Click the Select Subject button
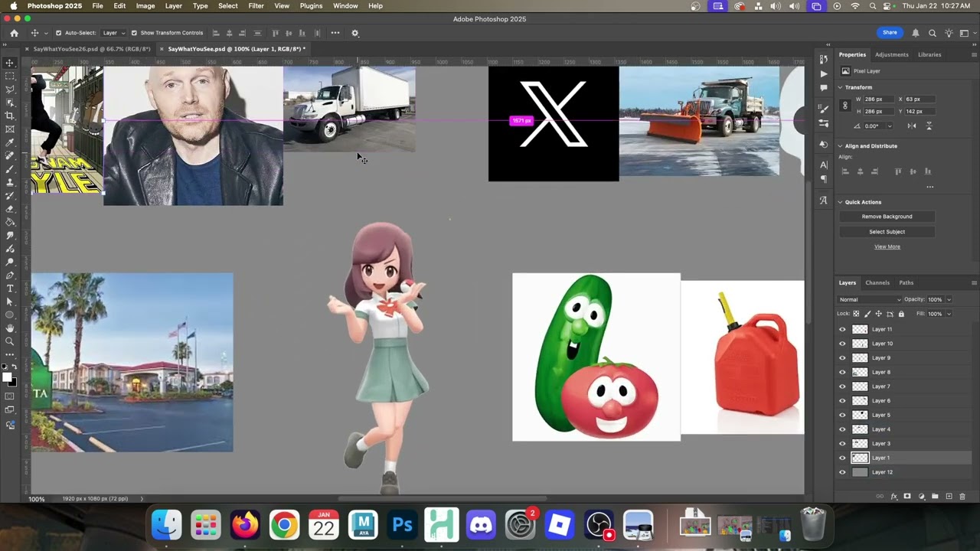This screenshot has width=980, height=551. click(887, 232)
